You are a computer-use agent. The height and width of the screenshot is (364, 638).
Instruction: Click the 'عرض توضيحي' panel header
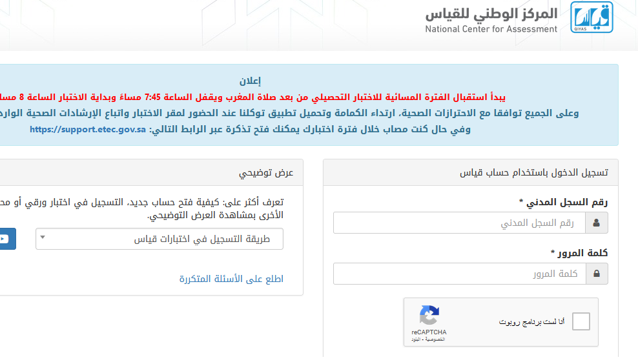[x=266, y=173]
